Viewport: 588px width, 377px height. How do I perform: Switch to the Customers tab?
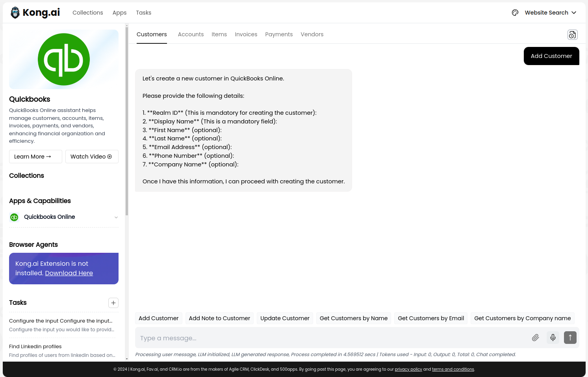(x=152, y=34)
